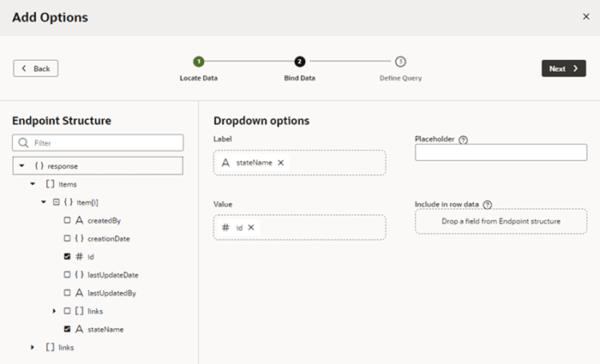
Task: Click the Value drop zone area
Action: pos(300,228)
